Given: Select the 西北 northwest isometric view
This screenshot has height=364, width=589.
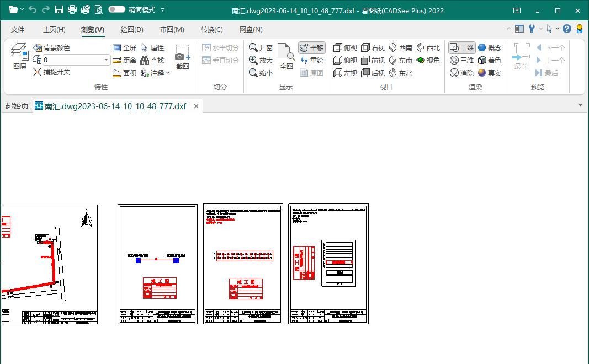Looking at the screenshot, I should click(x=428, y=47).
